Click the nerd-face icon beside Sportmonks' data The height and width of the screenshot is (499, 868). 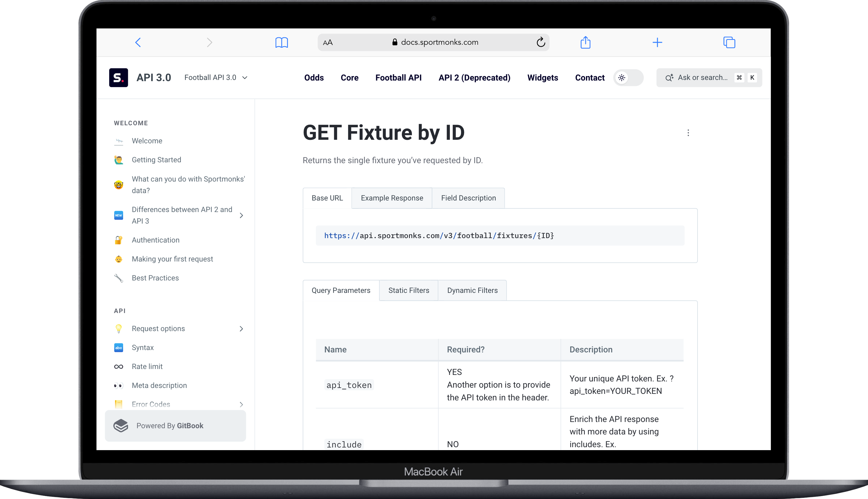(118, 185)
